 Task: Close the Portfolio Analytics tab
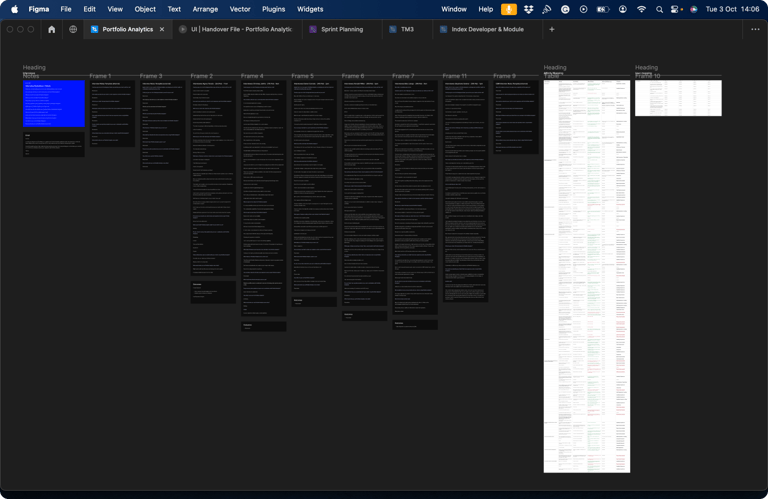[x=162, y=30]
